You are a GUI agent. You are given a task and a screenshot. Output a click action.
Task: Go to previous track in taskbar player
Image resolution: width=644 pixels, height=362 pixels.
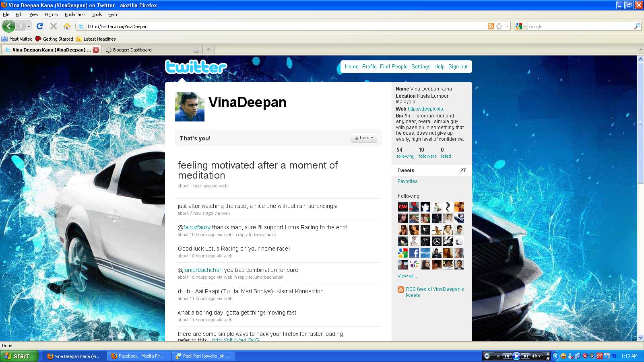click(x=506, y=356)
